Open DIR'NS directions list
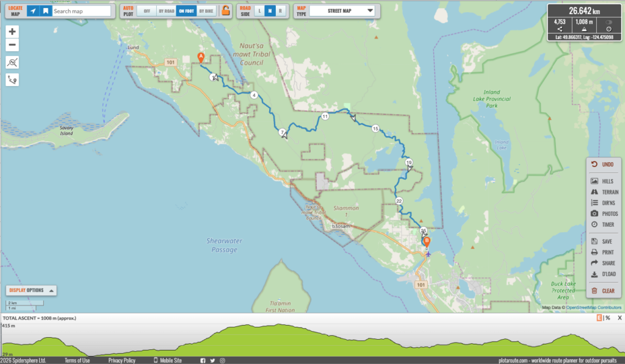625x364 pixels. point(603,202)
